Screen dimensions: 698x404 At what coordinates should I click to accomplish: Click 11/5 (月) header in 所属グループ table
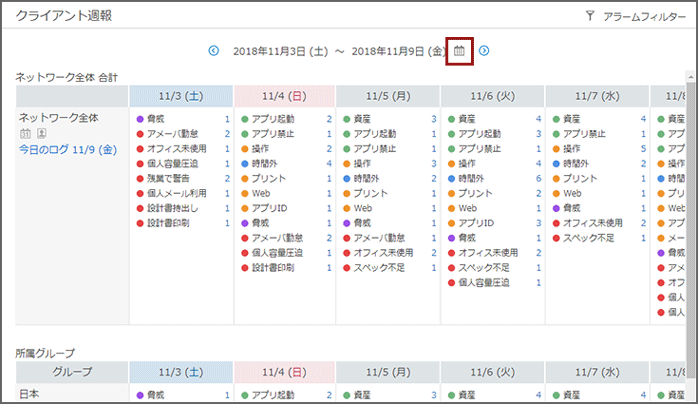pyautogui.click(x=388, y=372)
